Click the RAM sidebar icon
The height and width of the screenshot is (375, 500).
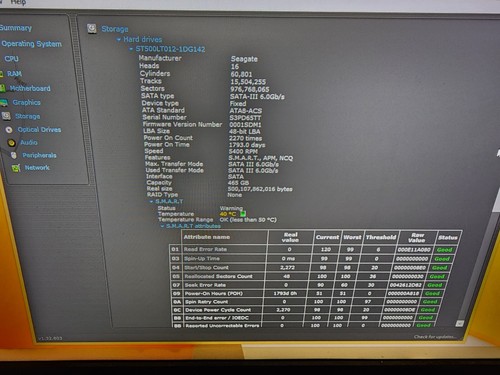click(x=1, y=74)
